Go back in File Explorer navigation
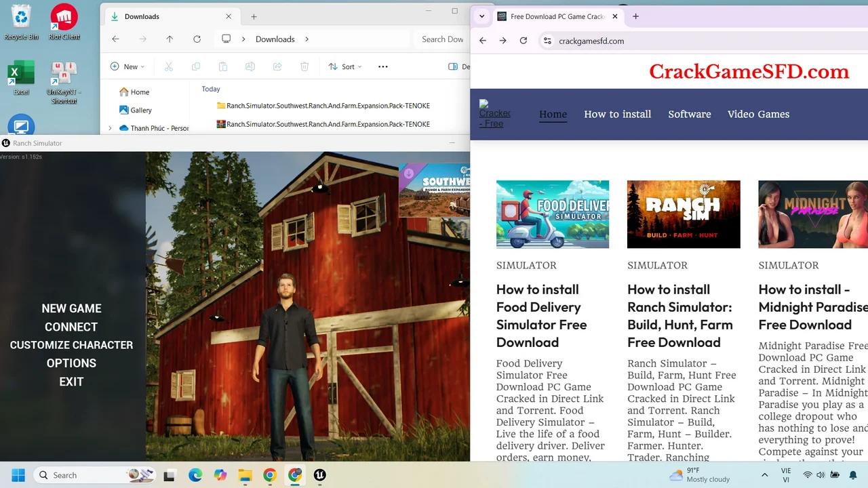This screenshot has height=488, width=868. (x=115, y=39)
